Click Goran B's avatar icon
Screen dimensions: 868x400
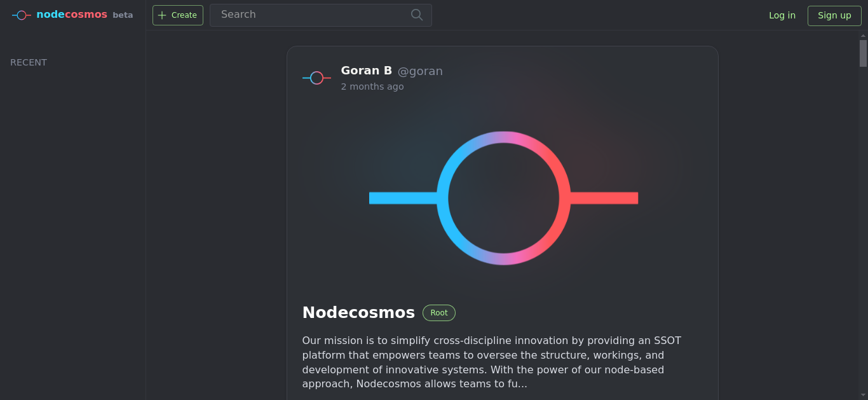(x=316, y=78)
